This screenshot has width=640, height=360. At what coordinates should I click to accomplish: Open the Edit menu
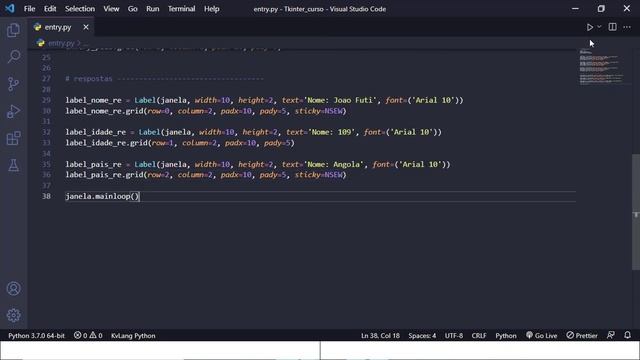(x=50, y=9)
